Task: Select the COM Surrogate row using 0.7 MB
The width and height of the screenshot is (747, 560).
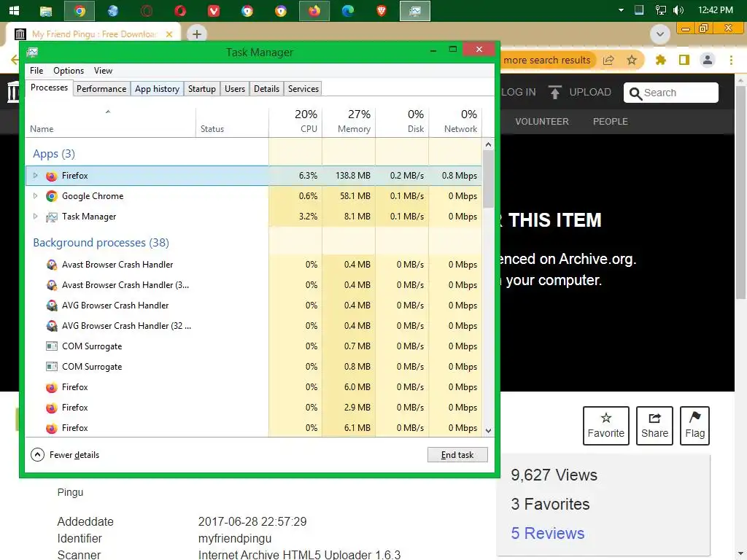Action: (253, 346)
